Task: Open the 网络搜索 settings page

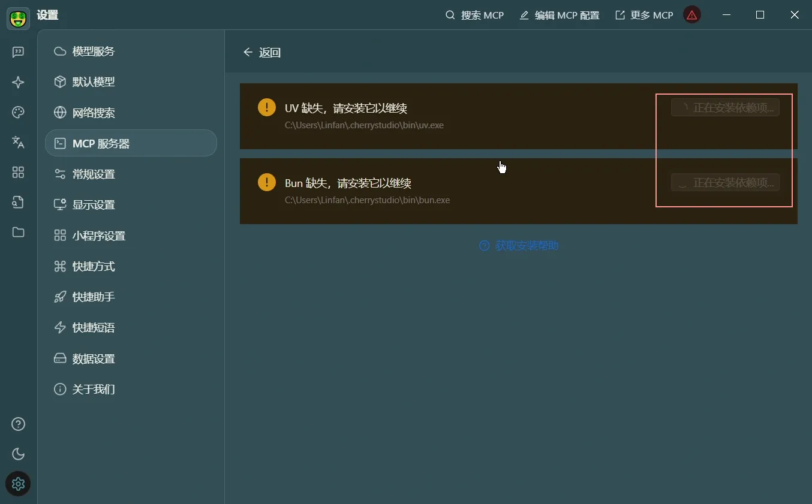Action: click(x=93, y=113)
